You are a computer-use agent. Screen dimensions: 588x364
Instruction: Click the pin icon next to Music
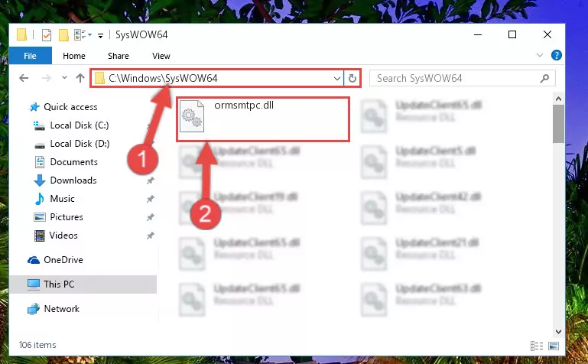click(151, 199)
